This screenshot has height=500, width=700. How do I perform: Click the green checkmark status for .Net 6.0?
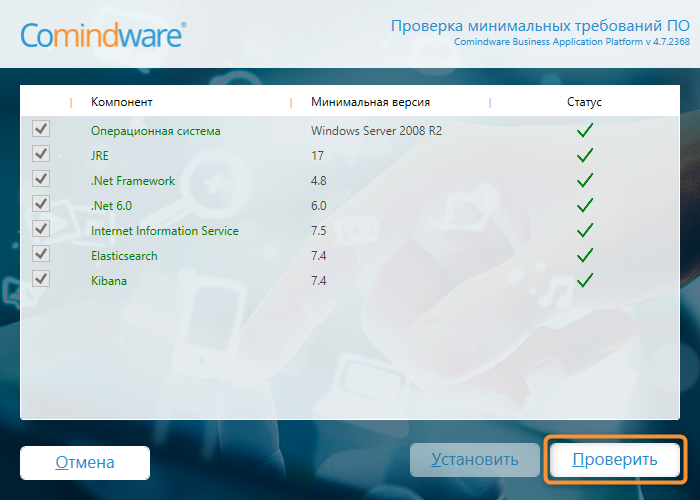coord(584,205)
